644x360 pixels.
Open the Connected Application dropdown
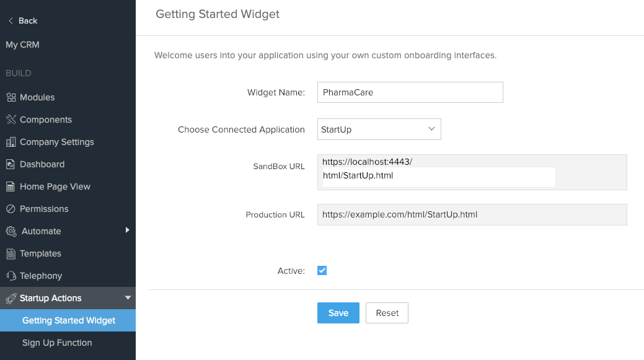tap(379, 130)
